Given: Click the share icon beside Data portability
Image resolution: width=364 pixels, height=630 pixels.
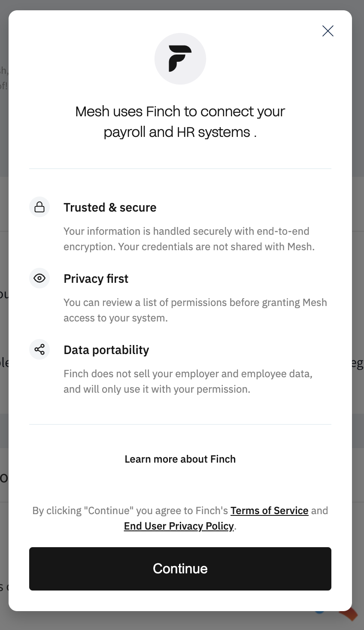Looking at the screenshot, I should [x=39, y=349].
